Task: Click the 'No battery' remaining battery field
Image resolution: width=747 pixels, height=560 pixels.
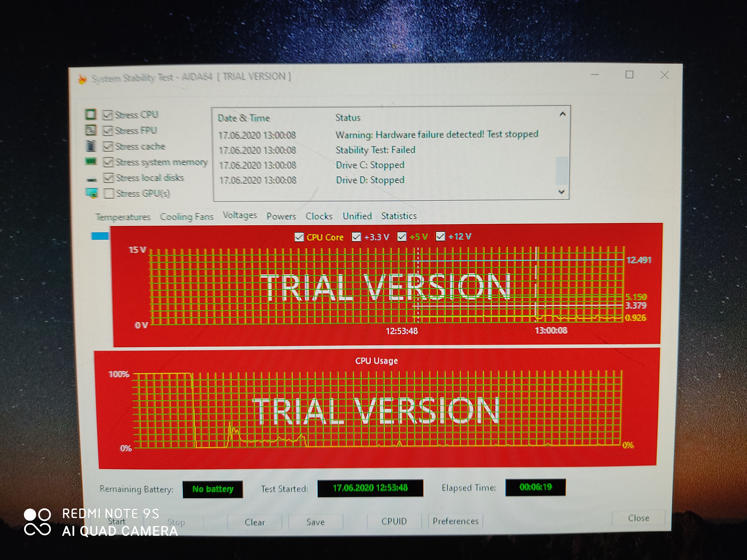Action: click(213, 489)
